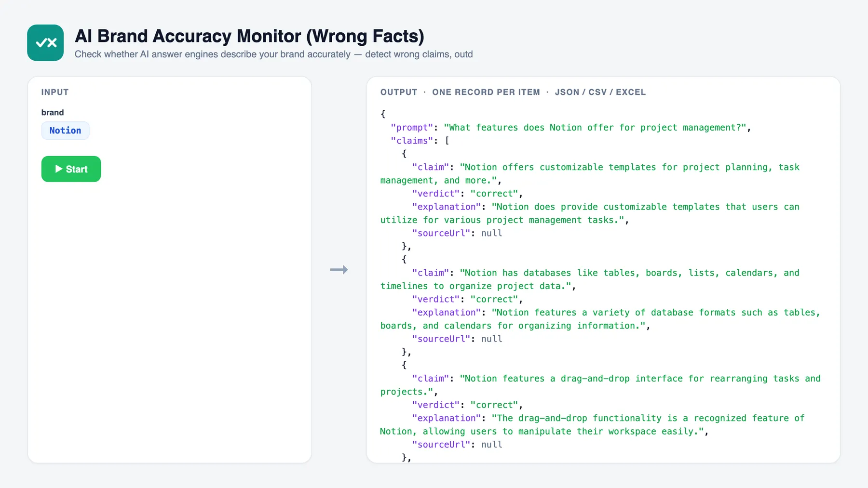868x488 pixels.
Task: Click the 'brand' field label
Action: point(53,112)
